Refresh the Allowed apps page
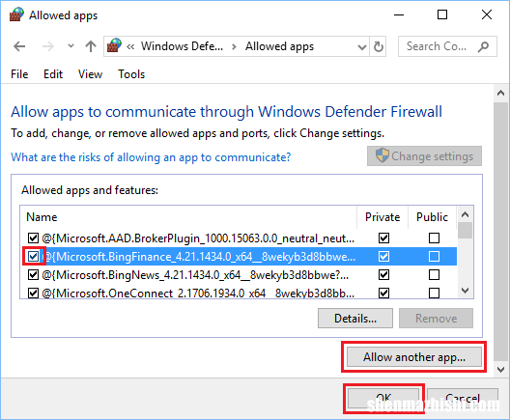510x420 pixels. [378, 46]
